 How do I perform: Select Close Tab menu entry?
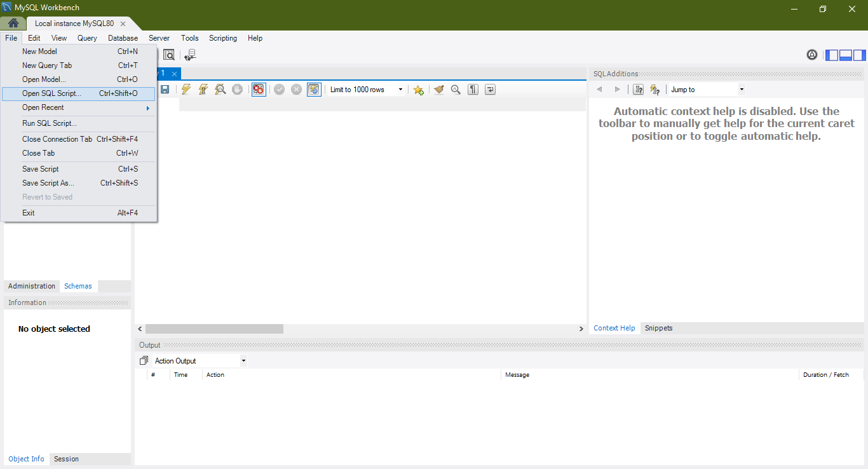[x=79, y=153]
